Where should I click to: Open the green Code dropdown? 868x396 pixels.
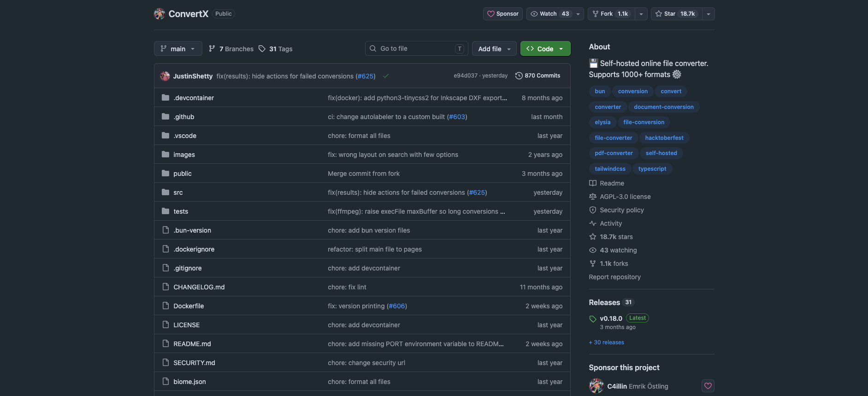(545, 49)
